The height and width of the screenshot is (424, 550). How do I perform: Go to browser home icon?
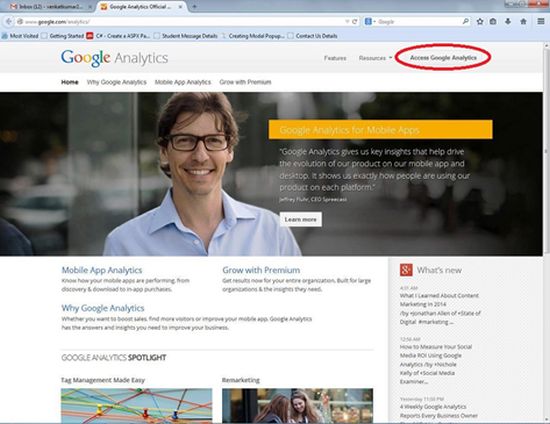[x=523, y=21]
